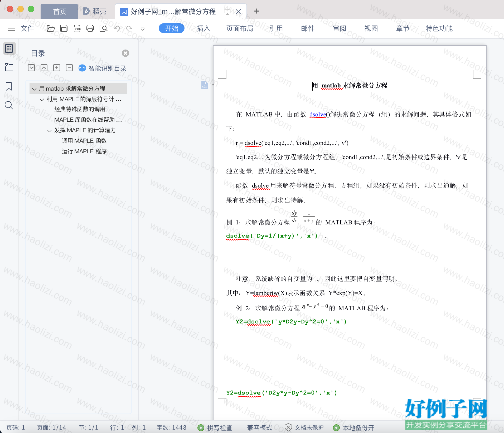
Task: Click the code line Y2=dsolve('y*D2y-Dy^2=0','x')
Action: click(291, 322)
